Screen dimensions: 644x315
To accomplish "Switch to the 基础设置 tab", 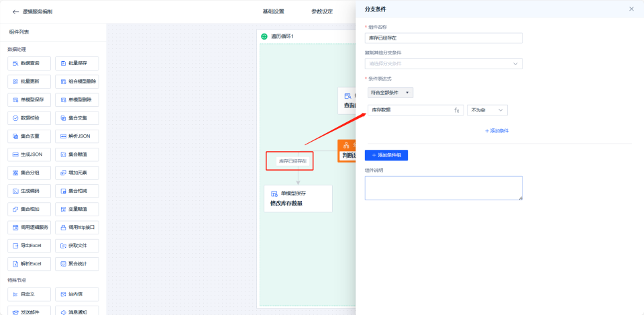I will 273,11.
